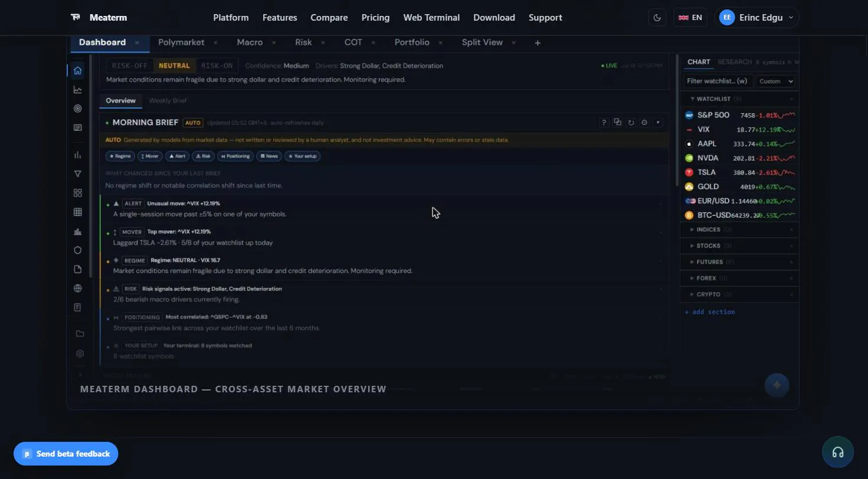The width and height of the screenshot is (868, 479).
Task: Select the RISK-ON regime option
Action: (217, 65)
